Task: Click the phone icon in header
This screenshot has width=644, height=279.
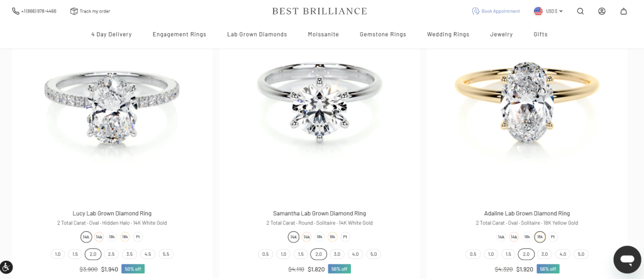Action: click(x=16, y=11)
